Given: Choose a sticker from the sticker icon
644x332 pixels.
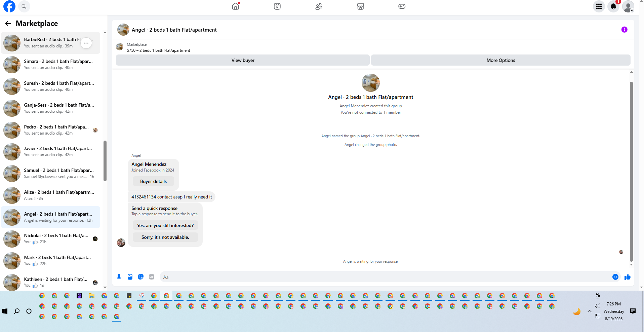Looking at the screenshot, I should coord(141,277).
